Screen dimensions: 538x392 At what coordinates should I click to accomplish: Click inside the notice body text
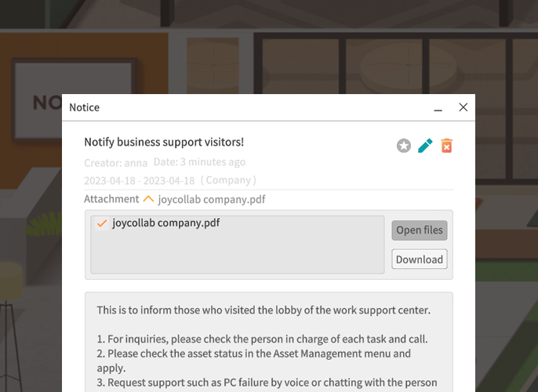(269, 343)
